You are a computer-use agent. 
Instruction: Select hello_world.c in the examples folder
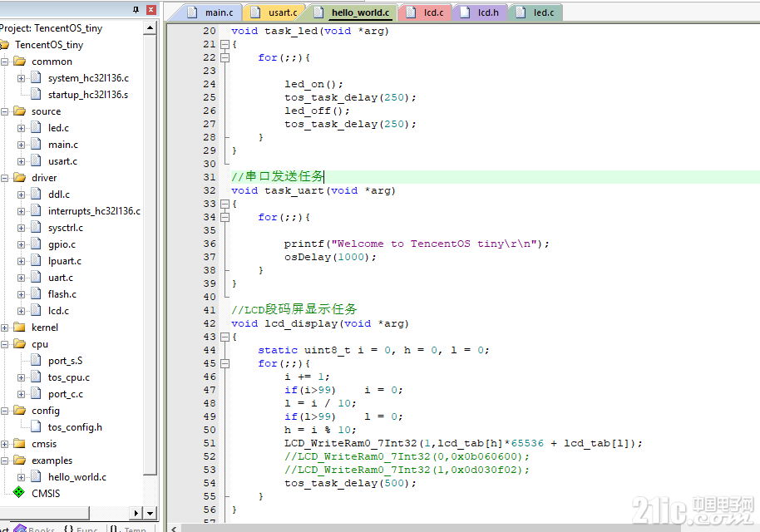click(x=77, y=477)
